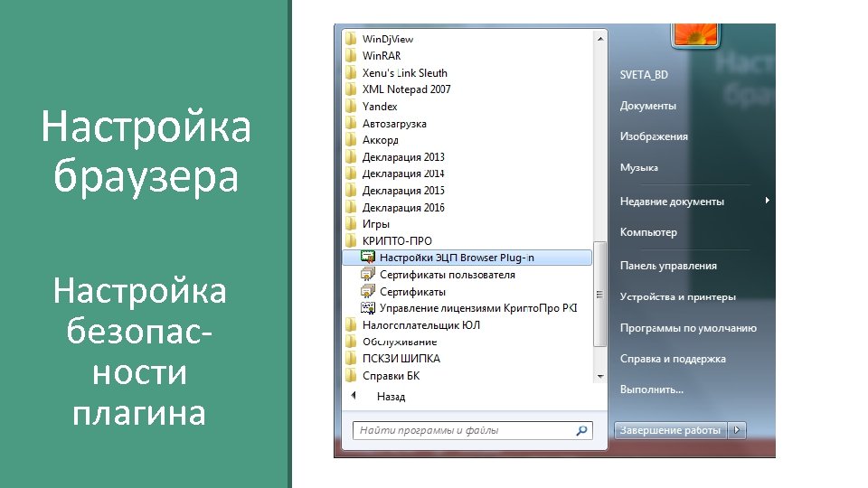Select Настройки ЭЦП Browser Plug-in text
The height and width of the screenshot is (488, 868).
(457, 258)
